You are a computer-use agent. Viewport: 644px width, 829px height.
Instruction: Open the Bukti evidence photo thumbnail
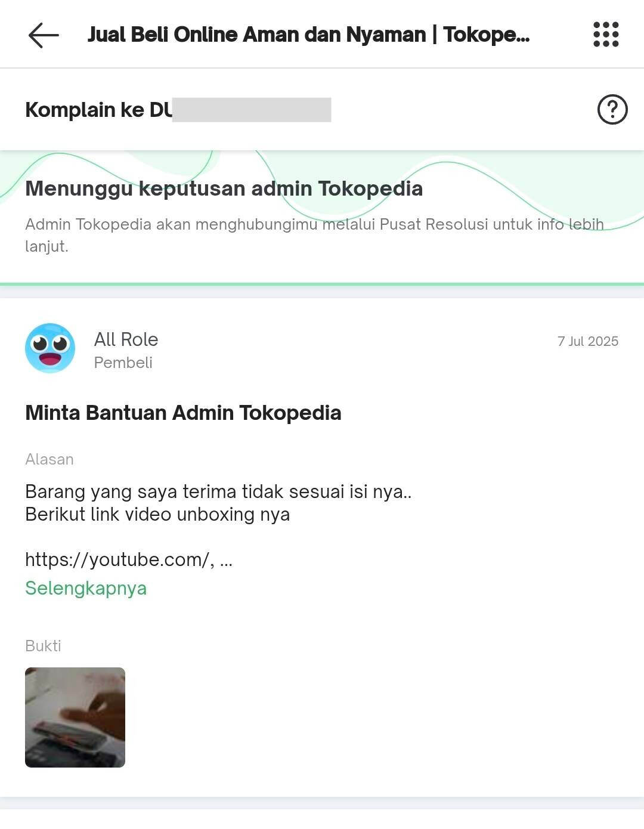[x=75, y=717]
